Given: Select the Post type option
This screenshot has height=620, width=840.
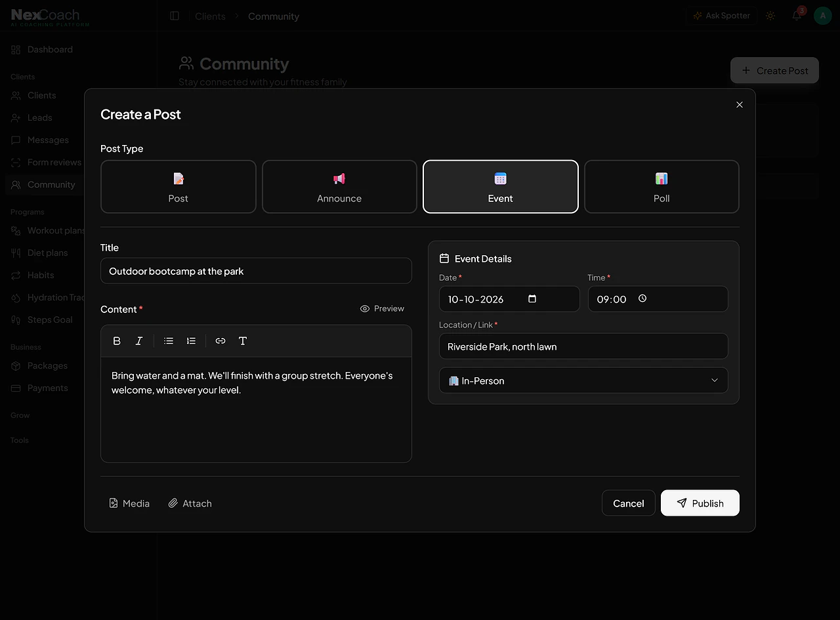Looking at the screenshot, I should tap(178, 187).
